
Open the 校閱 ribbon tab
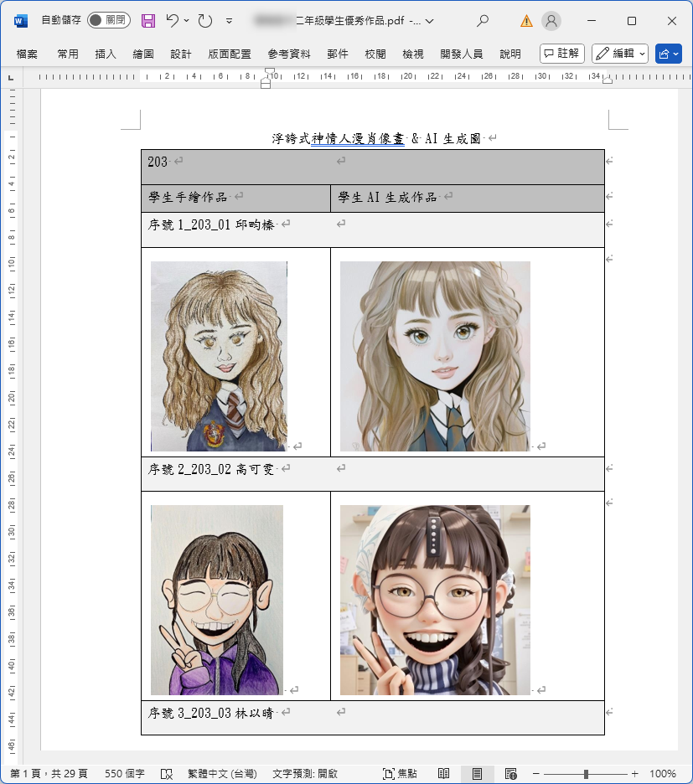point(375,54)
